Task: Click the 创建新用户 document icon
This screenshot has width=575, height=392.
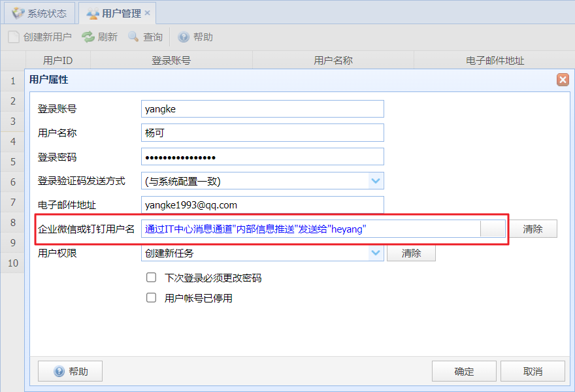Action: (14, 37)
